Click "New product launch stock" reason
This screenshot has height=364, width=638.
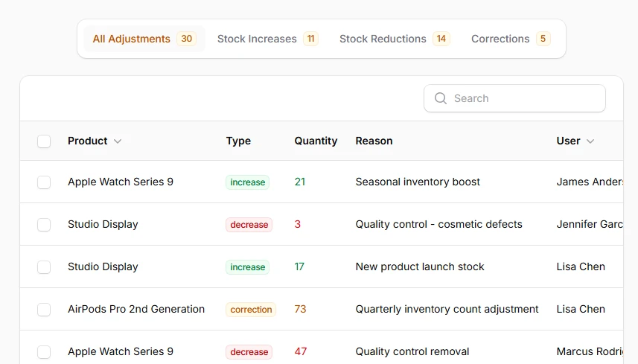(x=419, y=266)
